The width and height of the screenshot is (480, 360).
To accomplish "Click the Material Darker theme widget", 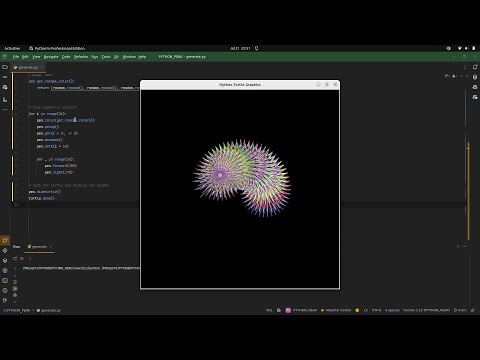I will pos(336,310).
